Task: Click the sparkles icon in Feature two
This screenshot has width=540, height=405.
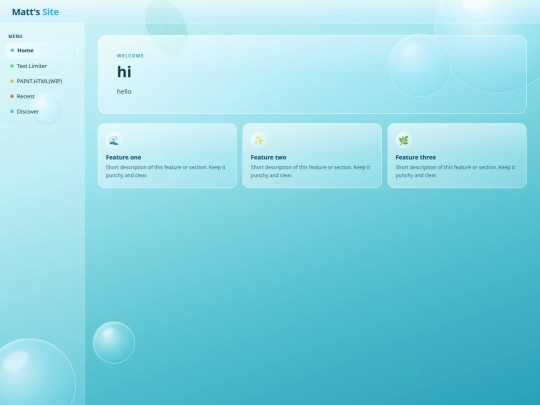Action: pyautogui.click(x=259, y=140)
